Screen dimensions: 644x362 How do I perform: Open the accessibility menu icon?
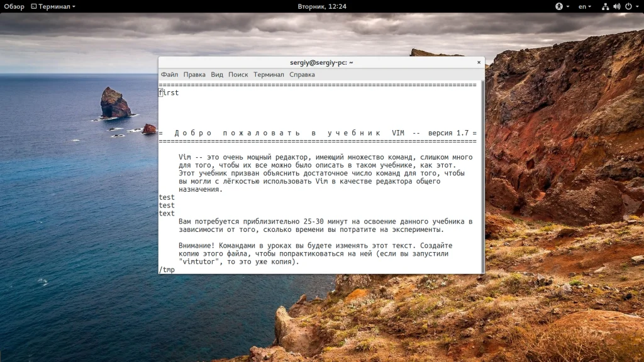coord(558,6)
